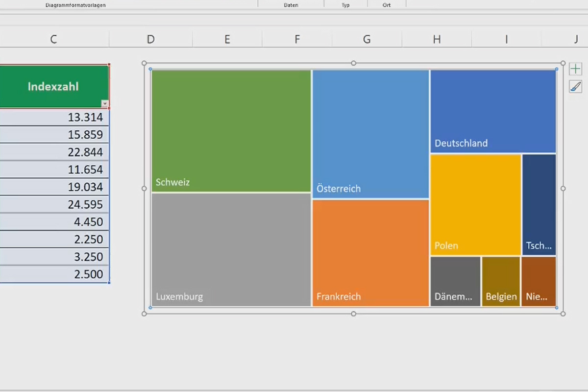Click the Daten ribbon group label

291,5
